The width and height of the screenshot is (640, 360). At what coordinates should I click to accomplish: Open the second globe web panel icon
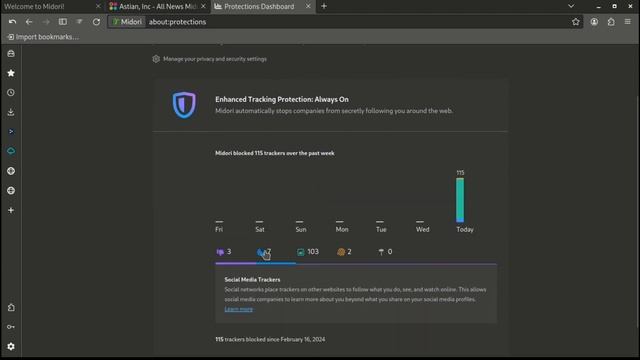pyautogui.click(x=11, y=191)
